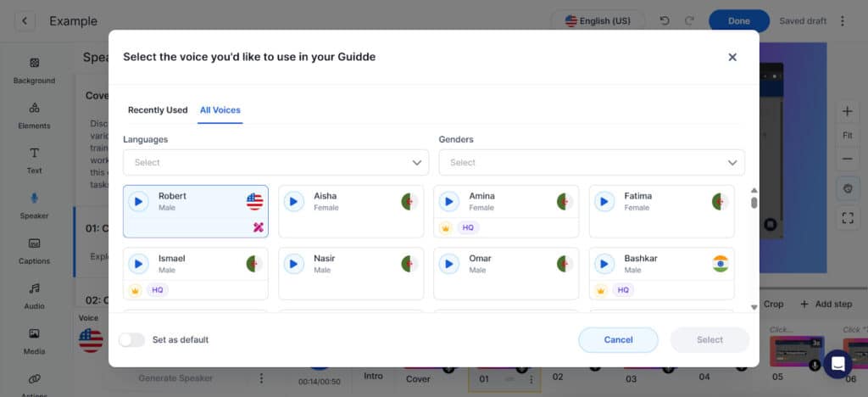Click the redo icon
This screenshot has width=868, height=397.
689,21
